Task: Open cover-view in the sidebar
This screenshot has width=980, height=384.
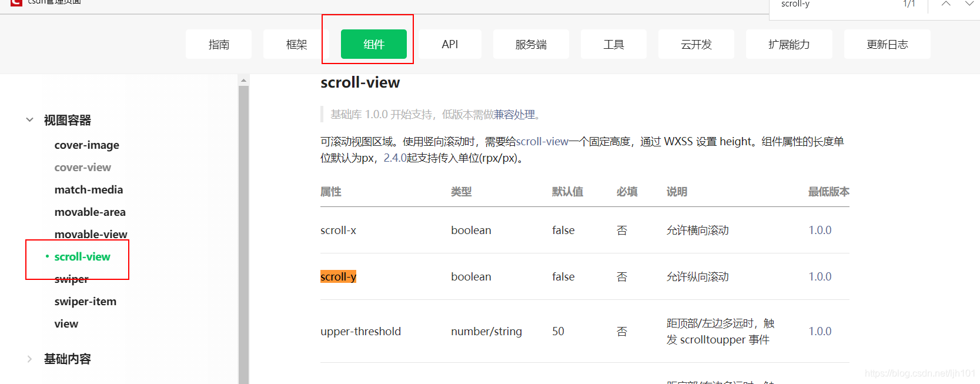Action: 83,167
